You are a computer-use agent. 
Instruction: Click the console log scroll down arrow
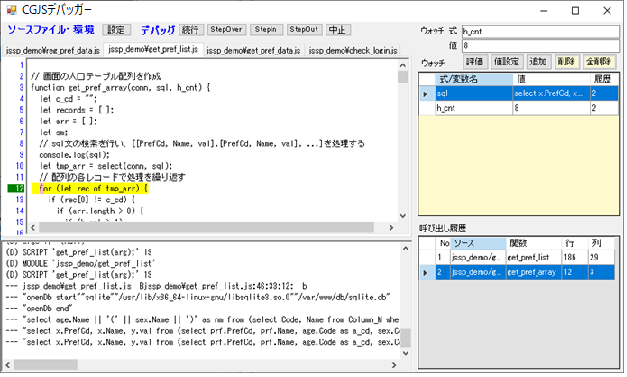coord(405,353)
